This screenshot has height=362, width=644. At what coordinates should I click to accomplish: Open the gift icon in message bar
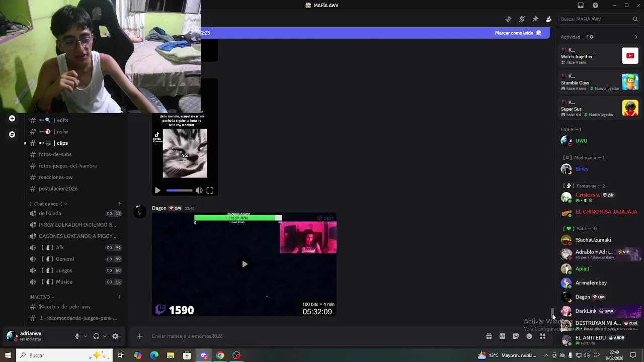(x=489, y=336)
